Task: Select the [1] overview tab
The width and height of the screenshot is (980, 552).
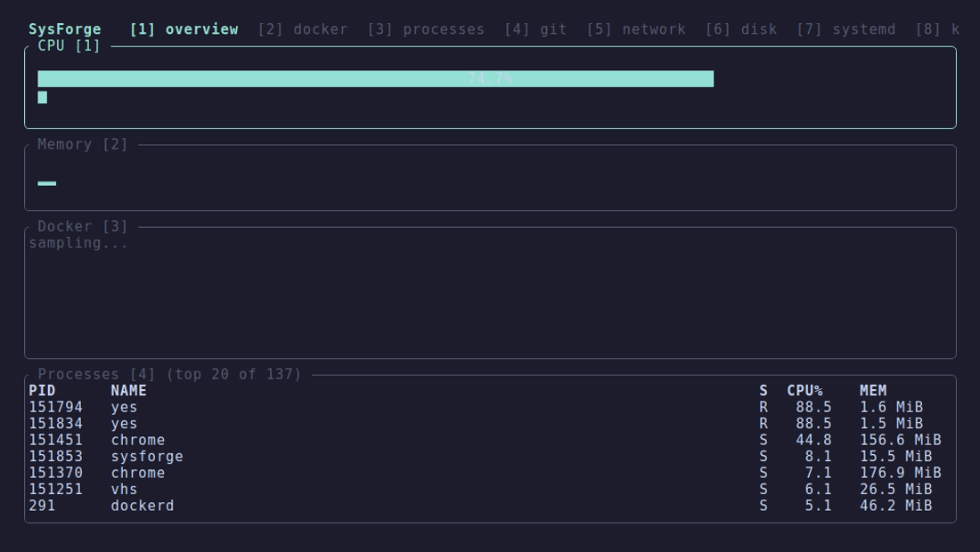Action: 184,29
